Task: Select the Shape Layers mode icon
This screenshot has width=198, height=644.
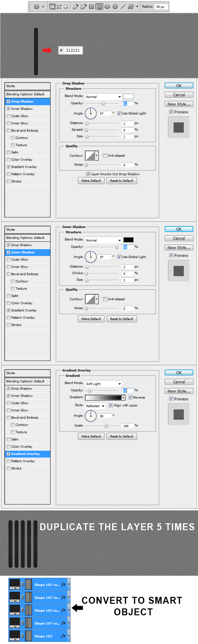Action: (52, 7)
